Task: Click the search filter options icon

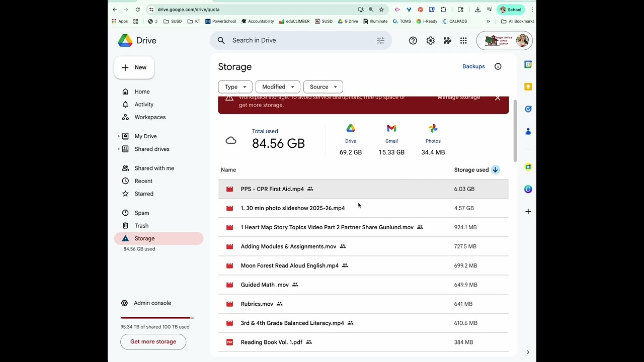Action: point(381,40)
